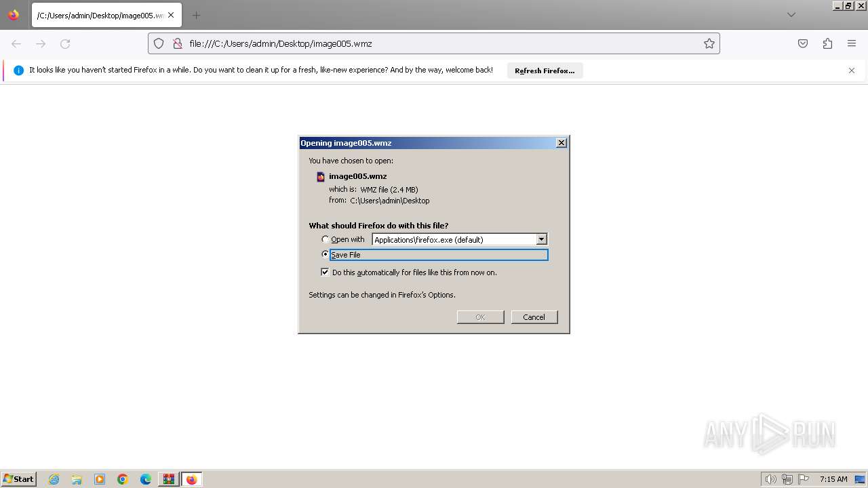The image size is (868, 488).
Task: Open the Firefox application menu
Action: pyautogui.click(x=852, y=43)
